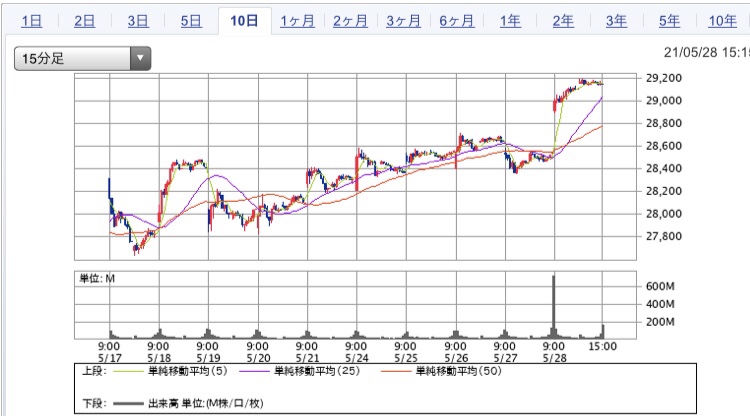Click the green line swatch for 移動平均(5)
750x416 pixels.
point(128,372)
